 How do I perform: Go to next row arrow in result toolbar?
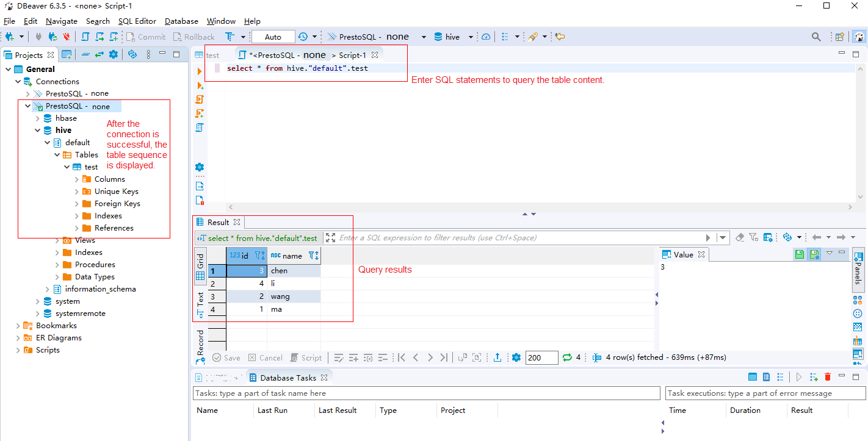pos(430,357)
